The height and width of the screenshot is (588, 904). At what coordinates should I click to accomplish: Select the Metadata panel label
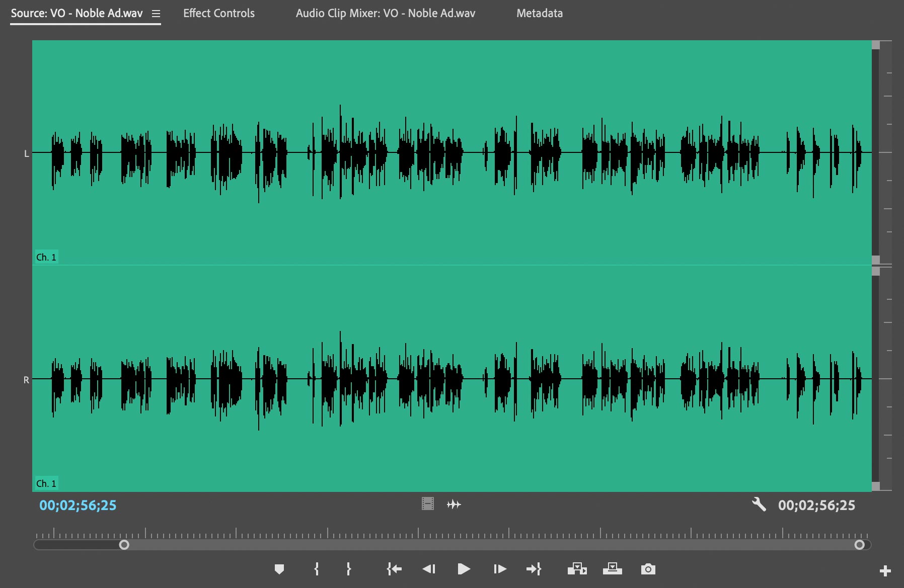[539, 13]
